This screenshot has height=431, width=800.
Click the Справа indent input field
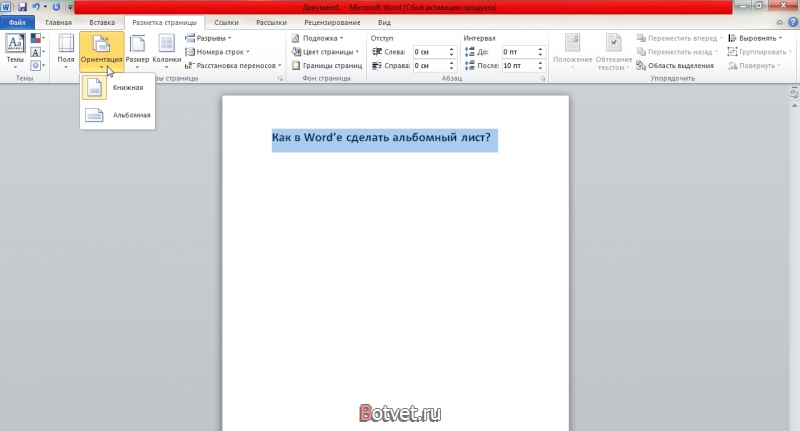pyautogui.click(x=430, y=66)
